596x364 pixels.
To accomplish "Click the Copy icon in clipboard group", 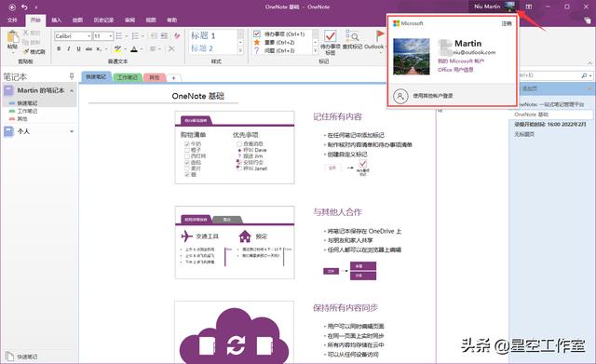I will pyautogui.click(x=26, y=42).
